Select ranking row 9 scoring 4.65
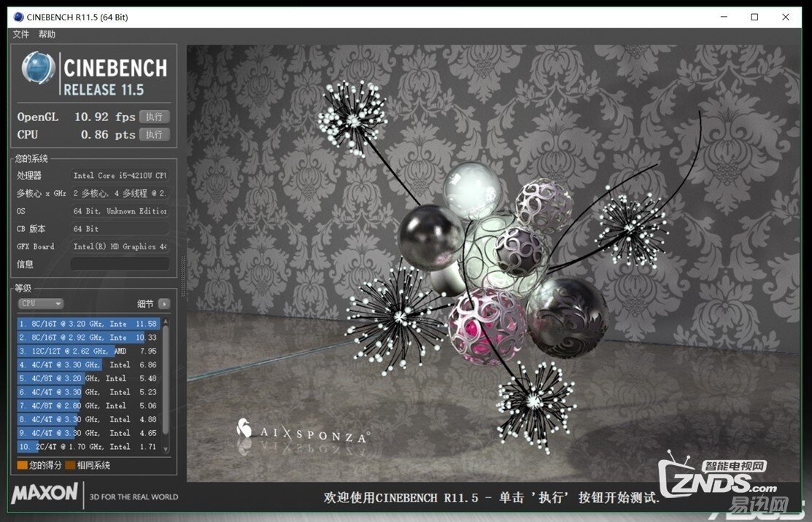 coord(88,433)
